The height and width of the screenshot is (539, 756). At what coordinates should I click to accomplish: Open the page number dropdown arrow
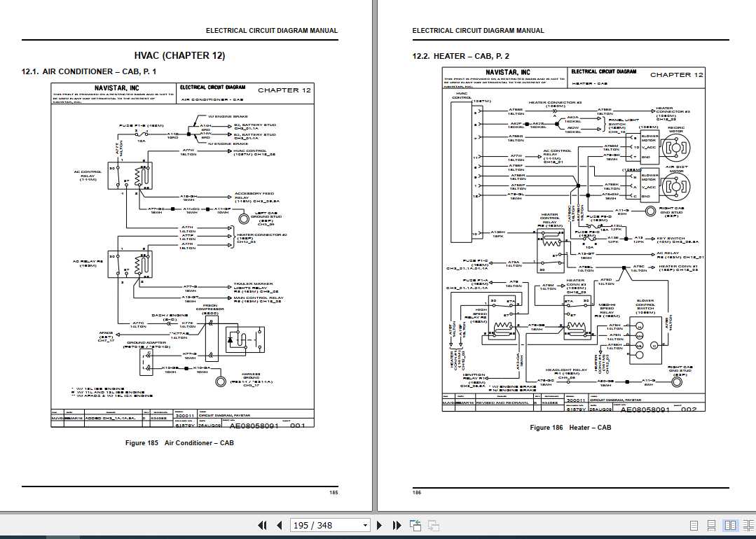[365, 526]
